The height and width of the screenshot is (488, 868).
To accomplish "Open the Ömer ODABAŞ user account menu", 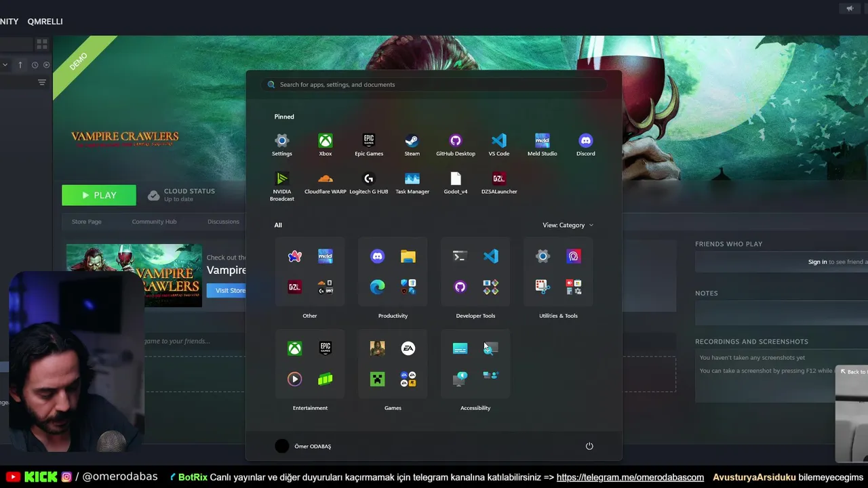I will coord(303,446).
